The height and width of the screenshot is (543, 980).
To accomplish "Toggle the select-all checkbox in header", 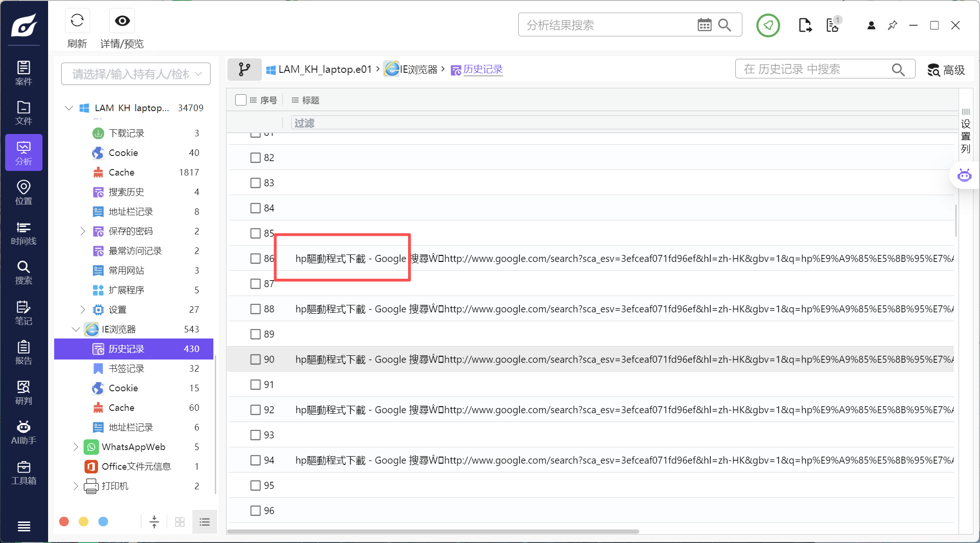I will tap(241, 100).
